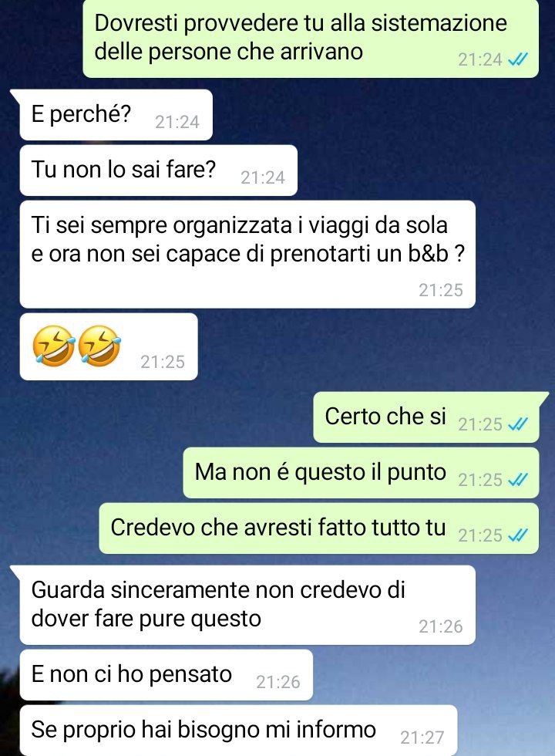The height and width of the screenshot is (756, 555).
Task: Select the 'Tu non lo sai fare?' message
Action: point(159,170)
